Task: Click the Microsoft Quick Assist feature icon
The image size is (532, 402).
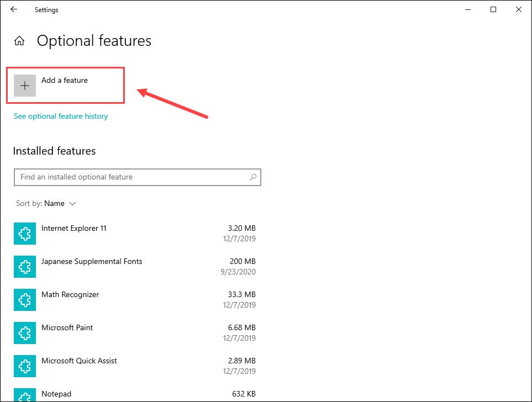Action: point(25,366)
